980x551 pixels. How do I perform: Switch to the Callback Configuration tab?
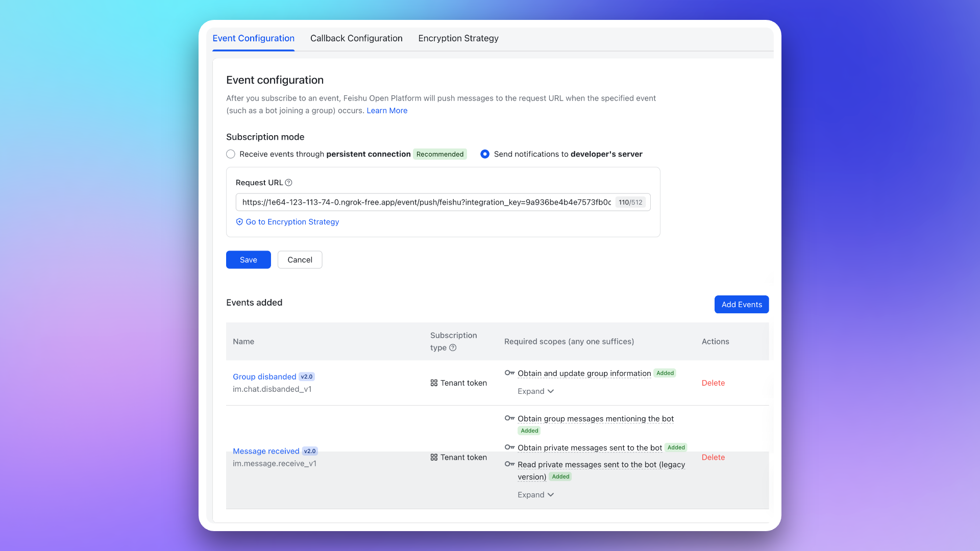(x=356, y=38)
